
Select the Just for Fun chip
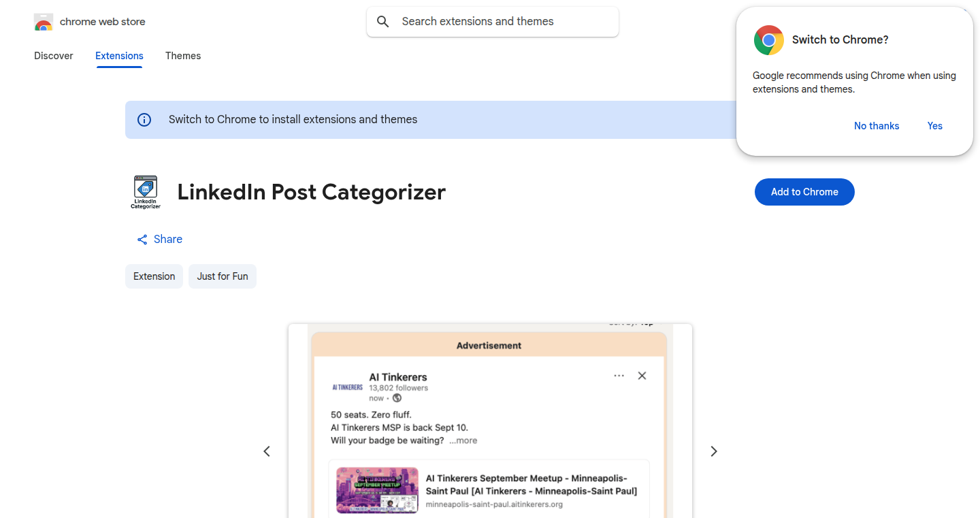pyautogui.click(x=223, y=276)
